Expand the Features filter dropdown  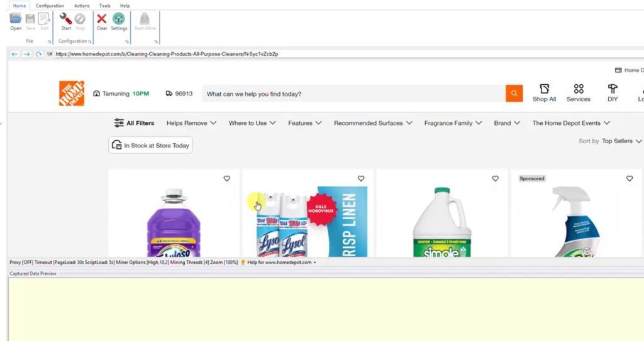[x=305, y=123]
